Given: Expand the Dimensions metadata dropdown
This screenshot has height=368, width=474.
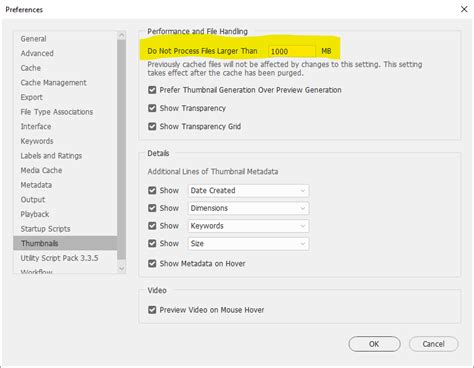Looking at the screenshot, I should 248,208.
